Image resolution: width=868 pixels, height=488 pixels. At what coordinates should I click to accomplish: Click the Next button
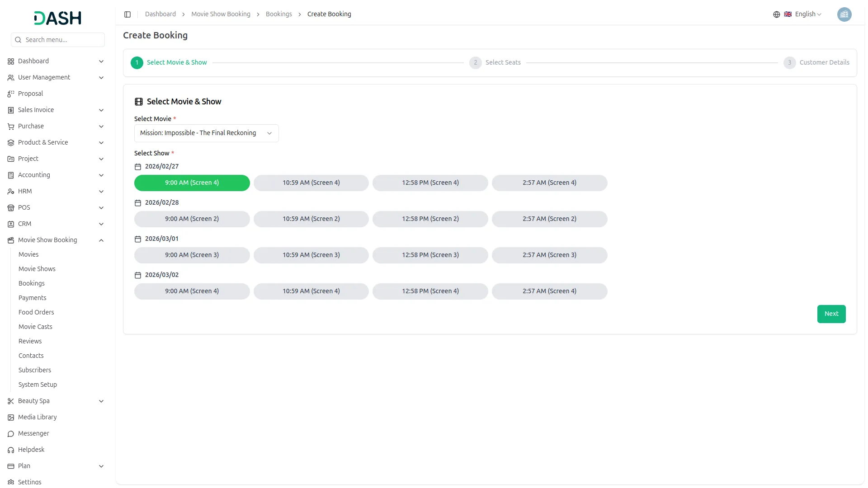pos(831,314)
